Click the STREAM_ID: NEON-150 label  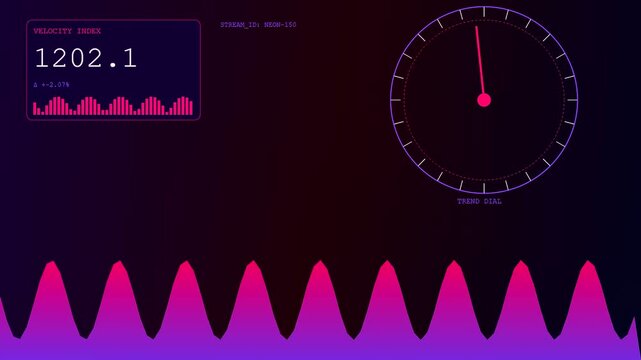point(258,25)
